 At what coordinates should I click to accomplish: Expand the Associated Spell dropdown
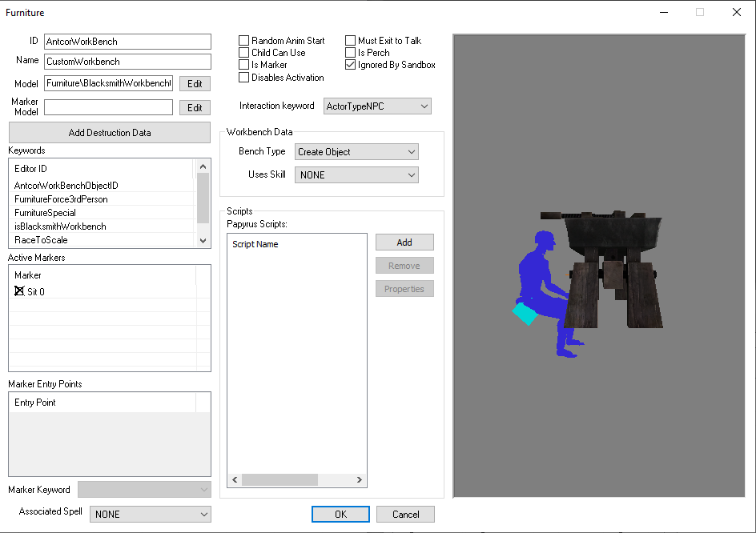150,515
